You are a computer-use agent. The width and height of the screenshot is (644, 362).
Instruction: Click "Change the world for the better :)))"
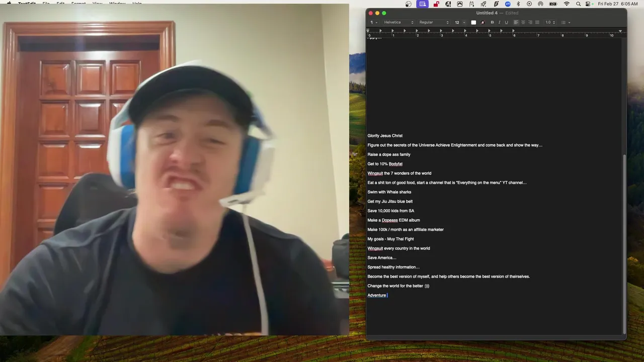point(398,286)
